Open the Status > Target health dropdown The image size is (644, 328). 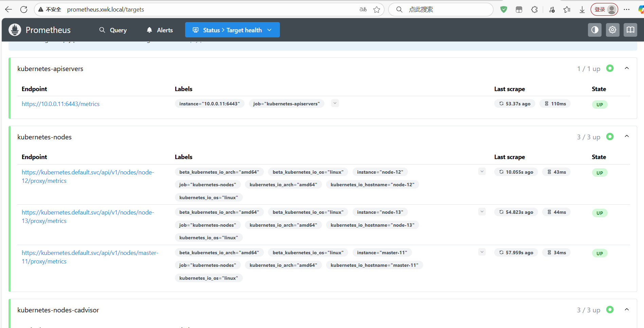(x=232, y=30)
